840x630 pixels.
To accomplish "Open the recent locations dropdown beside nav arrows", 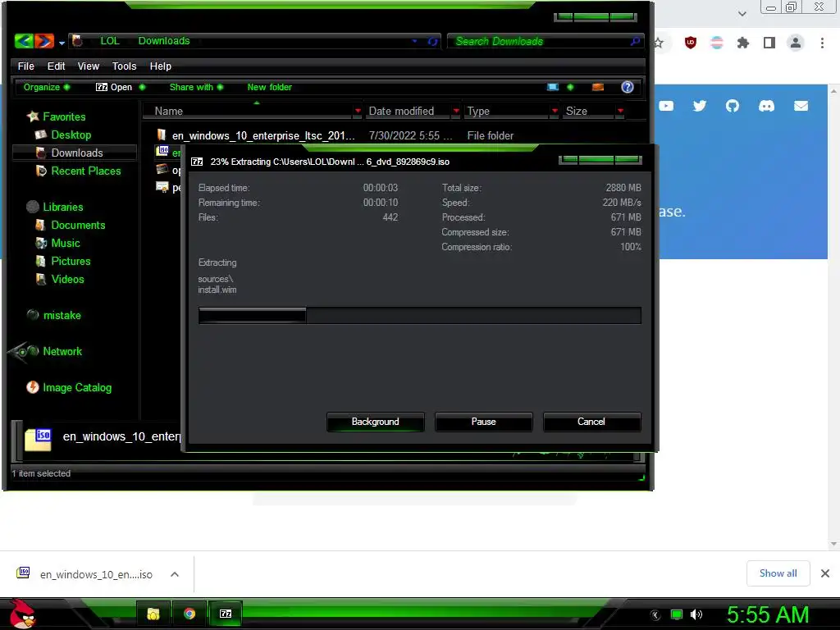I will (x=62, y=43).
